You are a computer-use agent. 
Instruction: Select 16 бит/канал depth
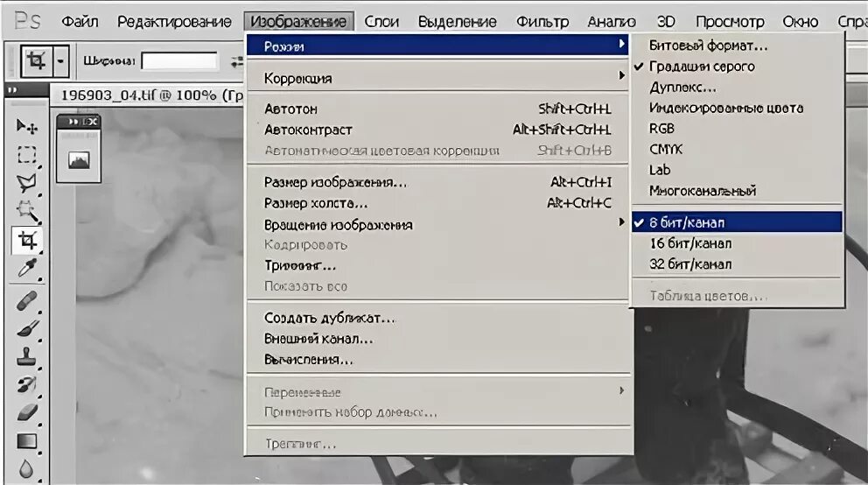[738, 243]
